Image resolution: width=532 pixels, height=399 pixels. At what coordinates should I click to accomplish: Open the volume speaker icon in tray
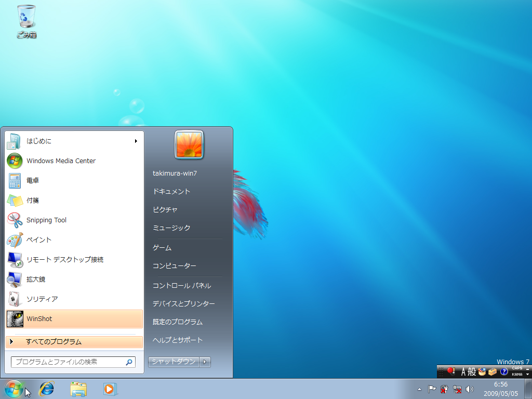coord(470,389)
